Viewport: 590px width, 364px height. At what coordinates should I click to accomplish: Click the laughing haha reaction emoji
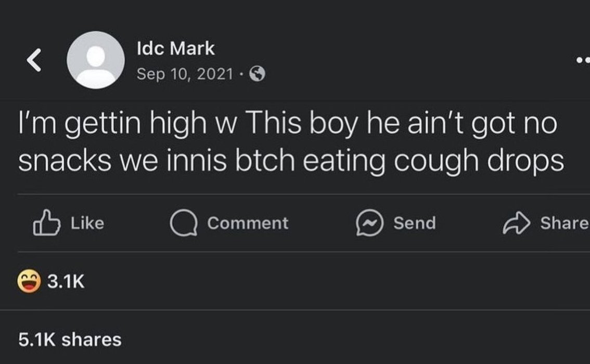(x=29, y=281)
